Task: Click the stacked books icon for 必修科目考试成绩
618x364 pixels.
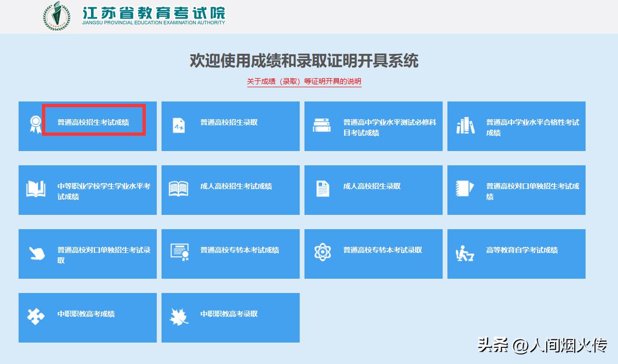Action: [x=322, y=125]
